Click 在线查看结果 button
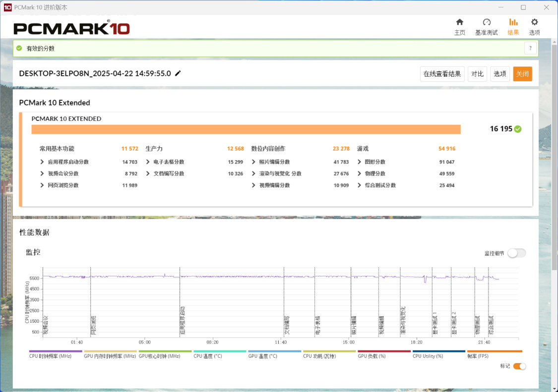 point(442,74)
